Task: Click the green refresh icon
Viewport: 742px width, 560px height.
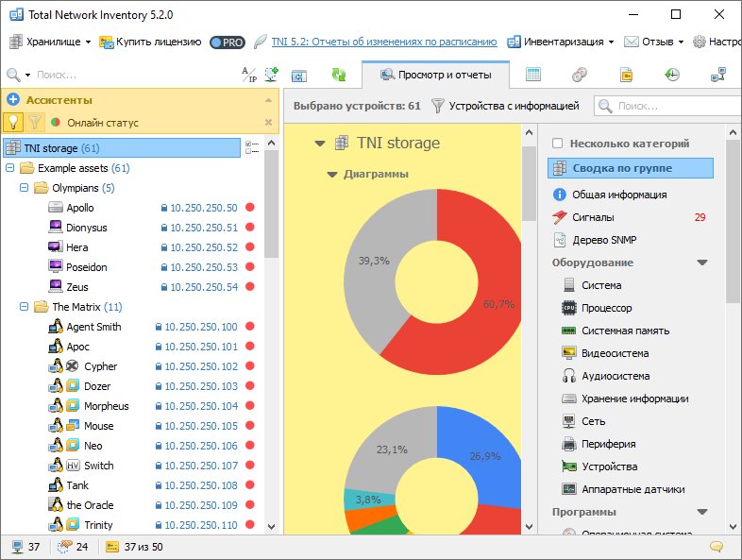Action: click(x=339, y=75)
